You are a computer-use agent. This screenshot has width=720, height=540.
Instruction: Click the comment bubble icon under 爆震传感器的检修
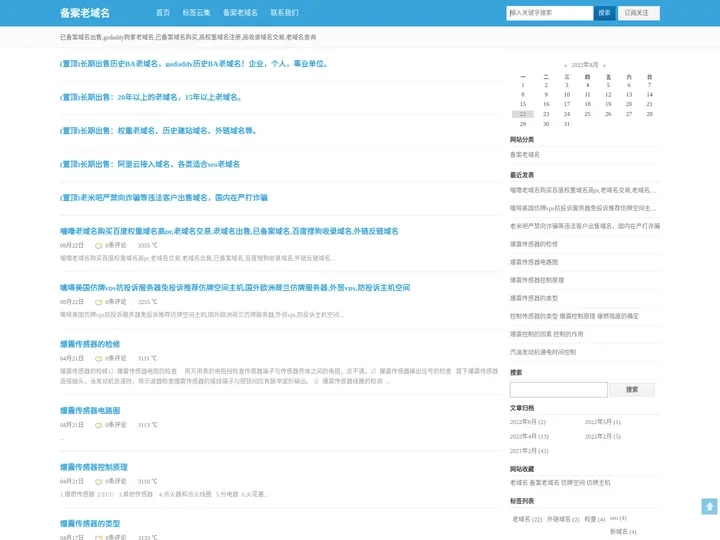coord(98,359)
